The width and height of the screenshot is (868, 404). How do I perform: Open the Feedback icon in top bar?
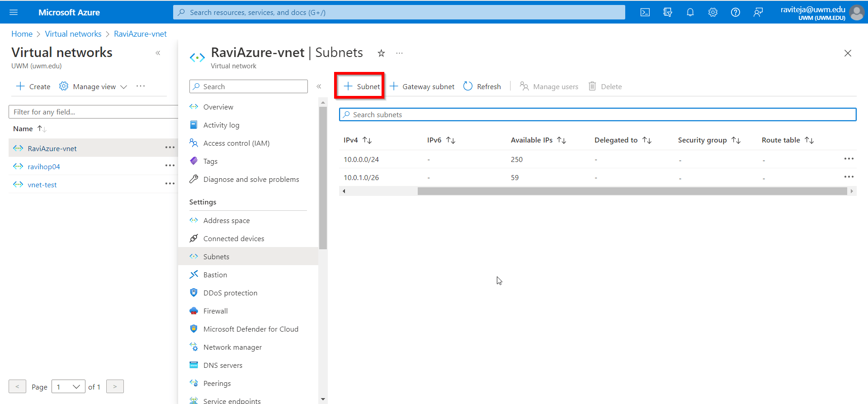tap(758, 12)
